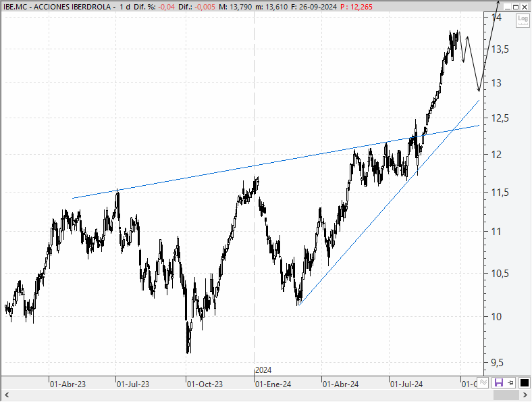Click the double-chevron expand button
The width and height of the screenshot is (532, 402).
[x=483, y=382]
